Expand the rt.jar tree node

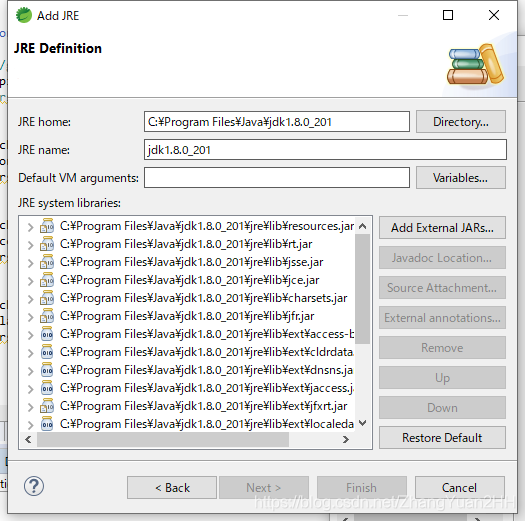[x=30, y=245]
